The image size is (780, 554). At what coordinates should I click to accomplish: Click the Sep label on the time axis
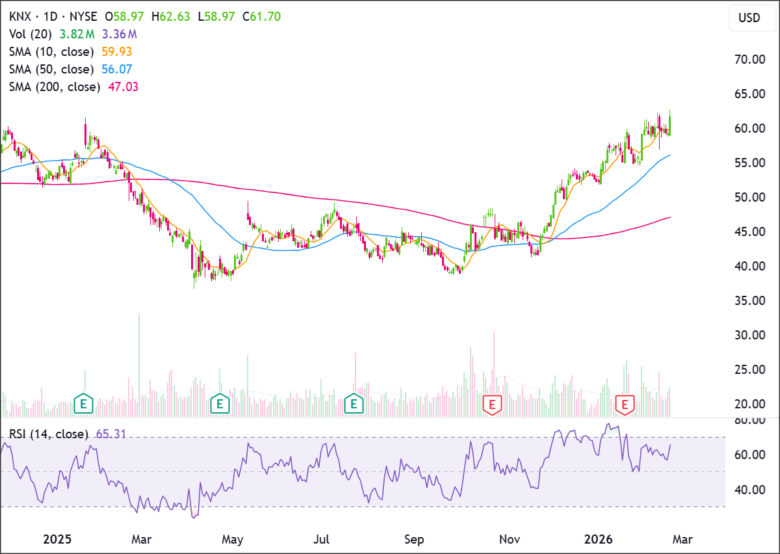(415, 539)
